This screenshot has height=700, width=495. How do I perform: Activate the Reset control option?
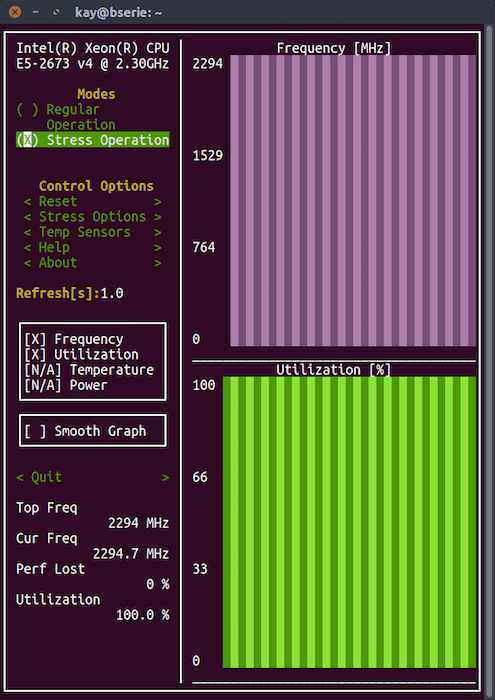(92, 201)
